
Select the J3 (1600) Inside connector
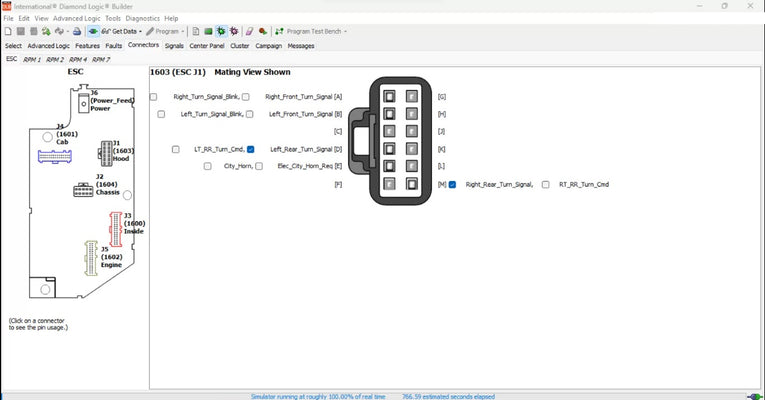coord(115,231)
